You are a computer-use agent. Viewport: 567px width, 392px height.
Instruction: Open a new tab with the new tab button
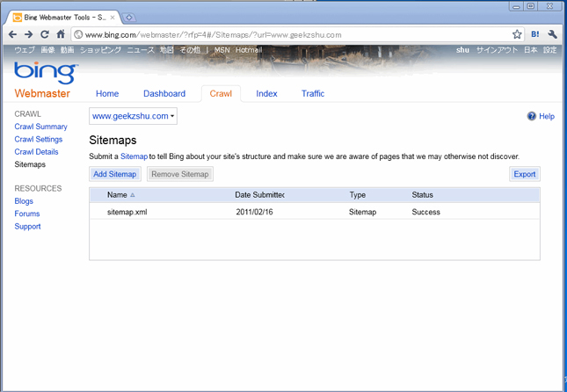coord(129,17)
